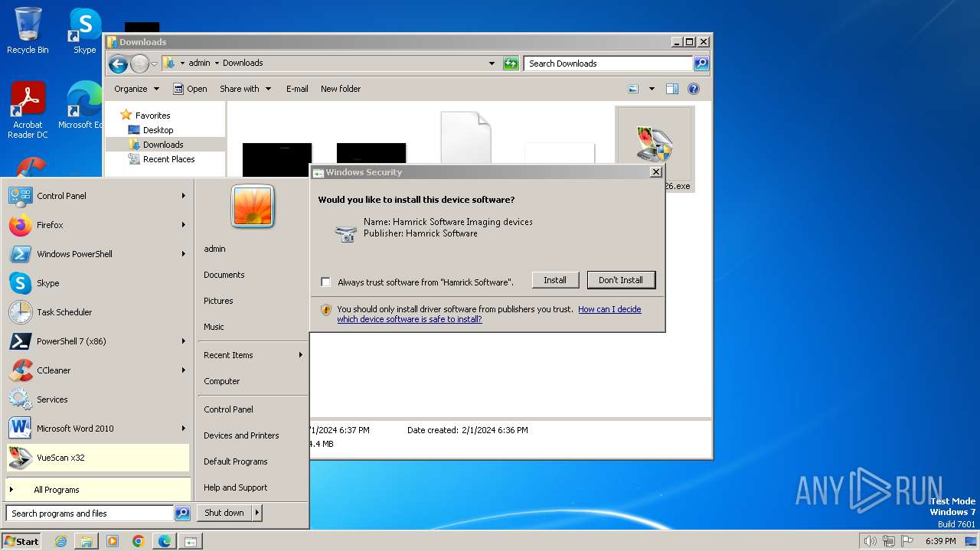Launch Firefox from Start menu

tap(98, 225)
